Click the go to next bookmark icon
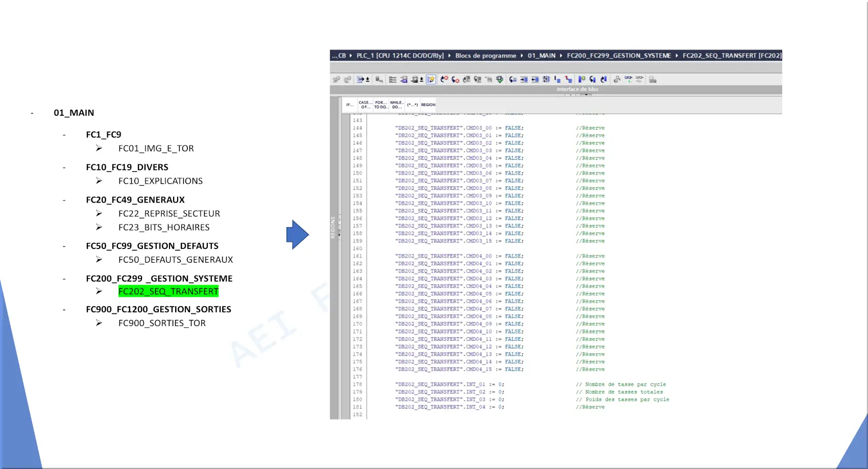The image size is (868, 469). click(x=593, y=80)
